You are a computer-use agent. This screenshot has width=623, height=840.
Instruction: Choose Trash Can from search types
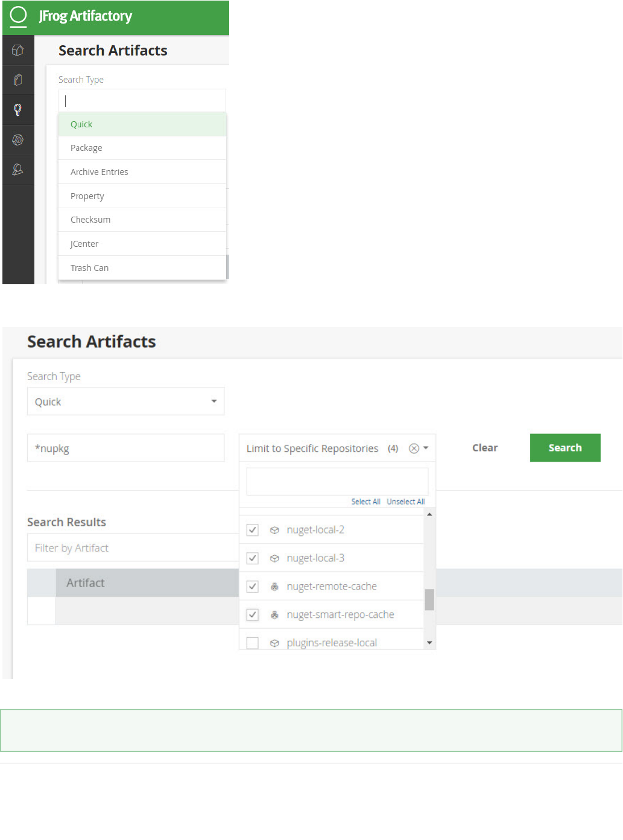(90, 268)
